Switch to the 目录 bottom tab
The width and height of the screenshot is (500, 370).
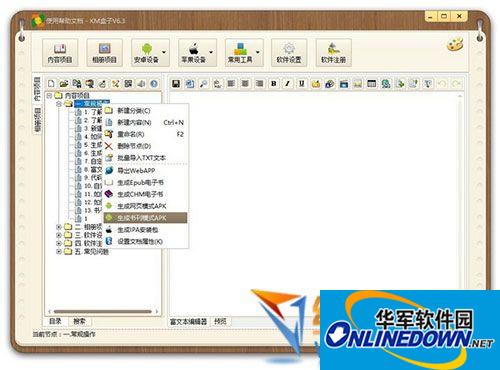[x=55, y=321]
